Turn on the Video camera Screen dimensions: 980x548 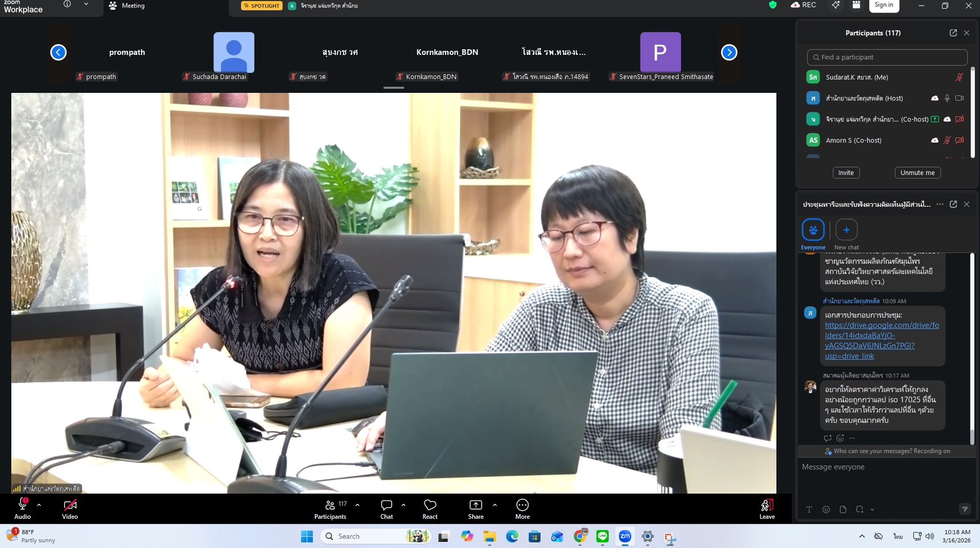[70, 505]
